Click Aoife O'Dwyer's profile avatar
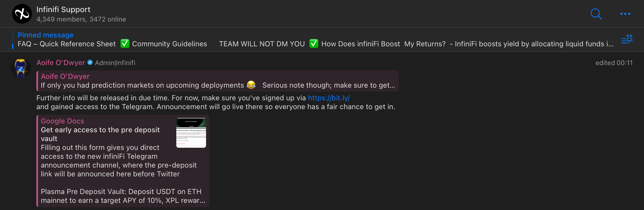Screen dimensions: 644x210 click(21, 68)
